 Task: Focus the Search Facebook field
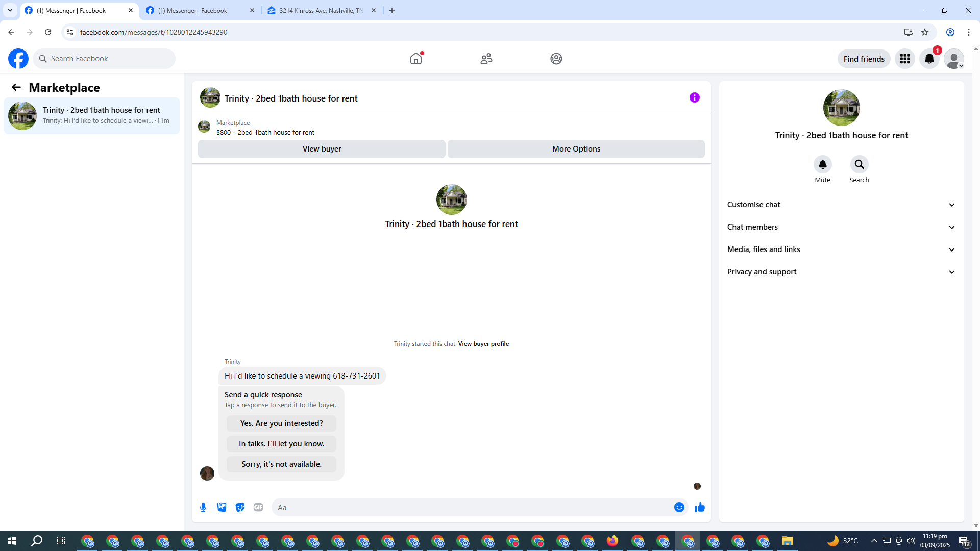(104, 59)
